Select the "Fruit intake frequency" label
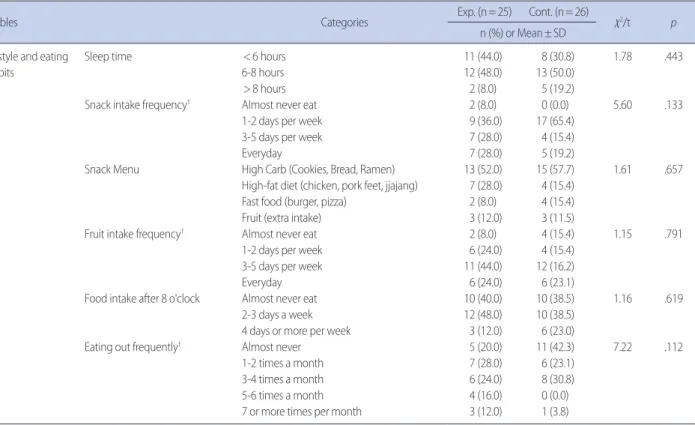Screen dimensions: 695x425 coord(134,234)
